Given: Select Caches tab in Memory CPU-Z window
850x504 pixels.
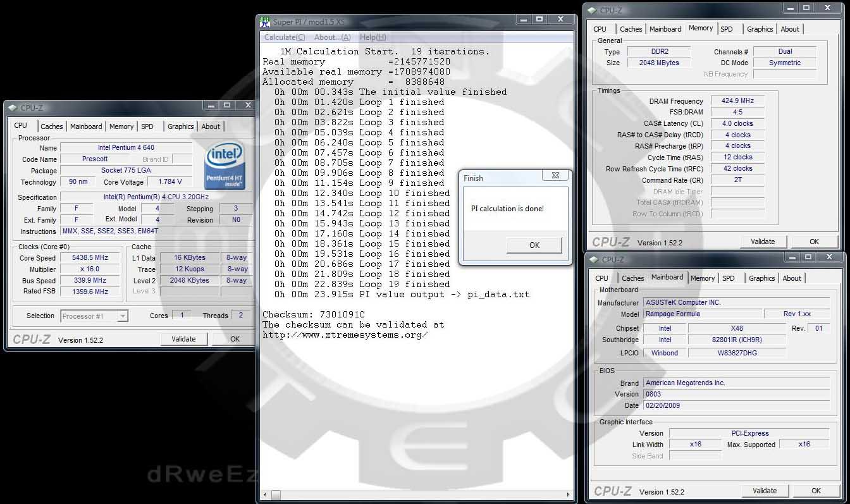Looking at the screenshot, I should pyautogui.click(x=631, y=29).
